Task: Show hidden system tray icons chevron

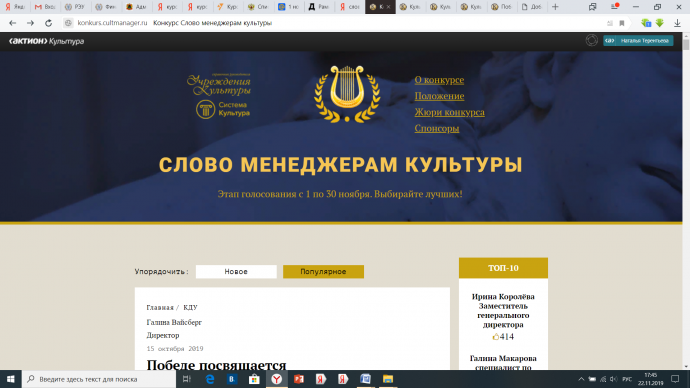Action: (x=581, y=379)
